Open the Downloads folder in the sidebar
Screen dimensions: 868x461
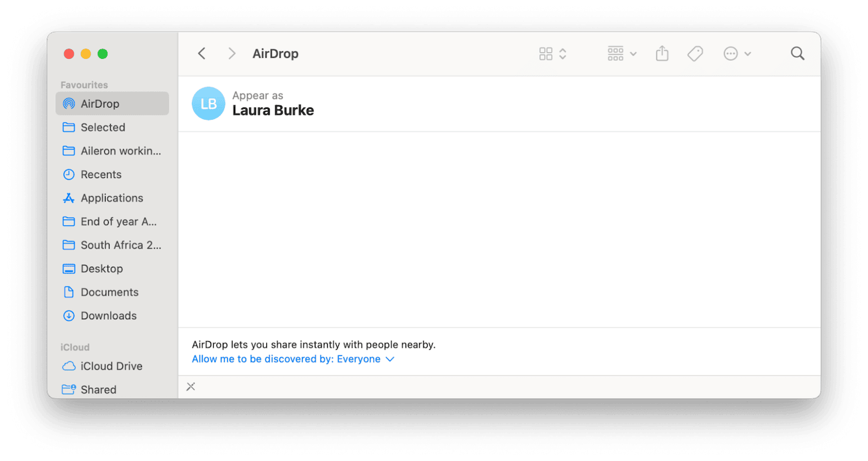pos(107,315)
